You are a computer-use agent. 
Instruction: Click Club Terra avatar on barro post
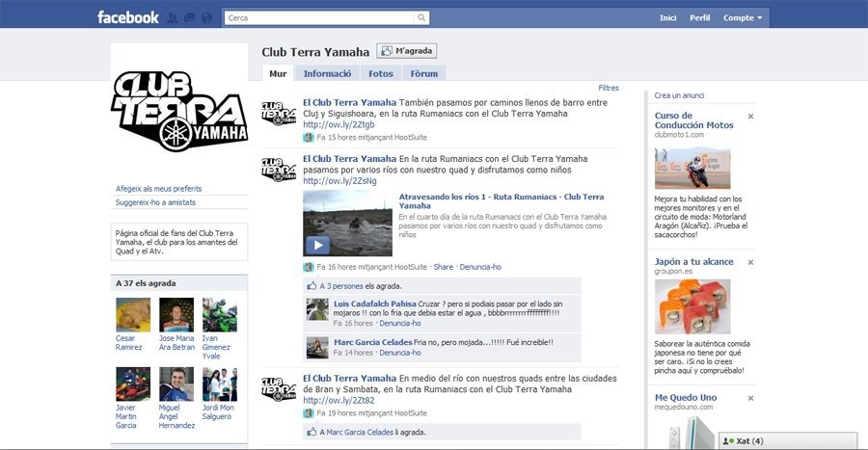[x=279, y=114]
